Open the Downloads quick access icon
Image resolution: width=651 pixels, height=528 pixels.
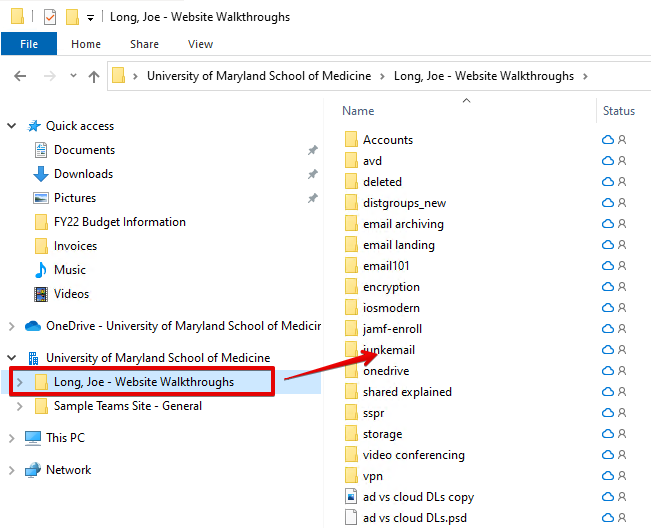[41, 174]
